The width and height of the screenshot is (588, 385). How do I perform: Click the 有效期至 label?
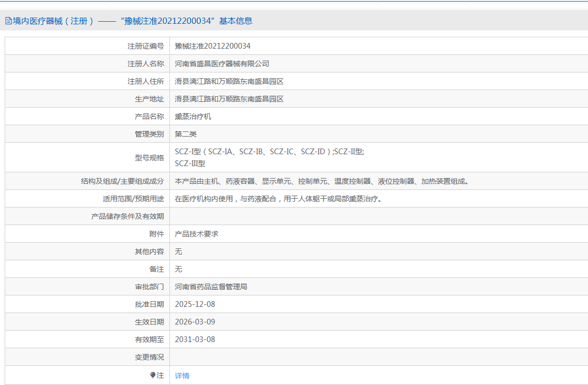(149, 339)
